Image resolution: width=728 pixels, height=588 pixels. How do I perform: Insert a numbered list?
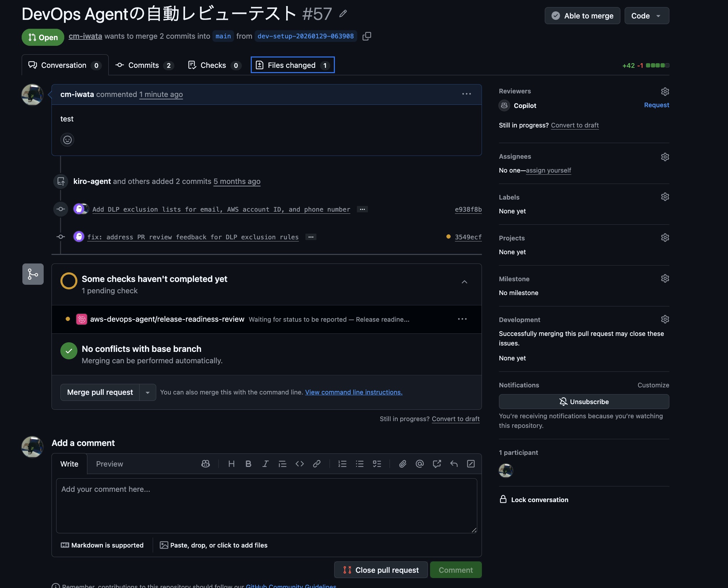click(x=342, y=464)
